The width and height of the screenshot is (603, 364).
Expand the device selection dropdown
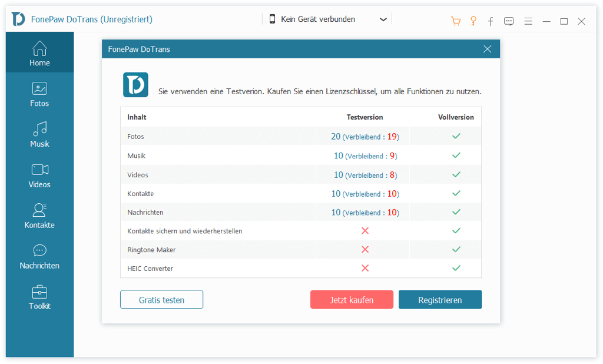[383, 19]
